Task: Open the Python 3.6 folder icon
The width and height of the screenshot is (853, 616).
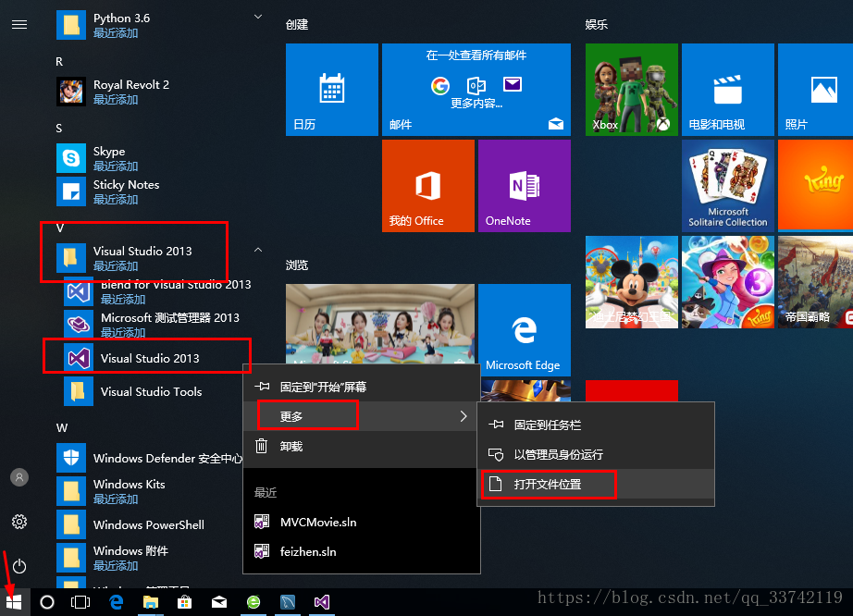Action: (x=71, y=25)
